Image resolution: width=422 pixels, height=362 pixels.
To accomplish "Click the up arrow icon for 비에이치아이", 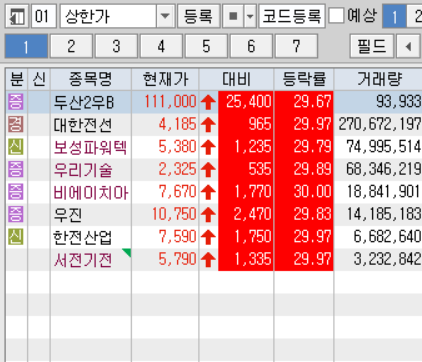I will click(208, 192).
